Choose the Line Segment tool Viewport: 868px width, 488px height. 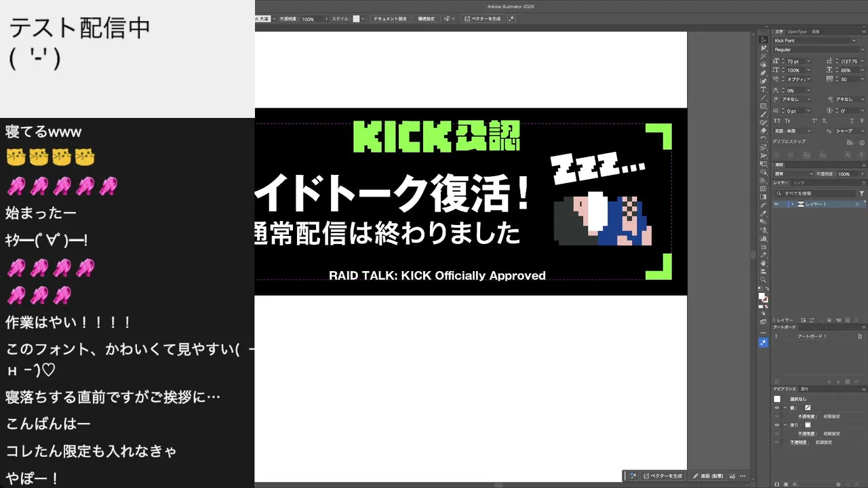pyautogui.click(x=763, y=98)
